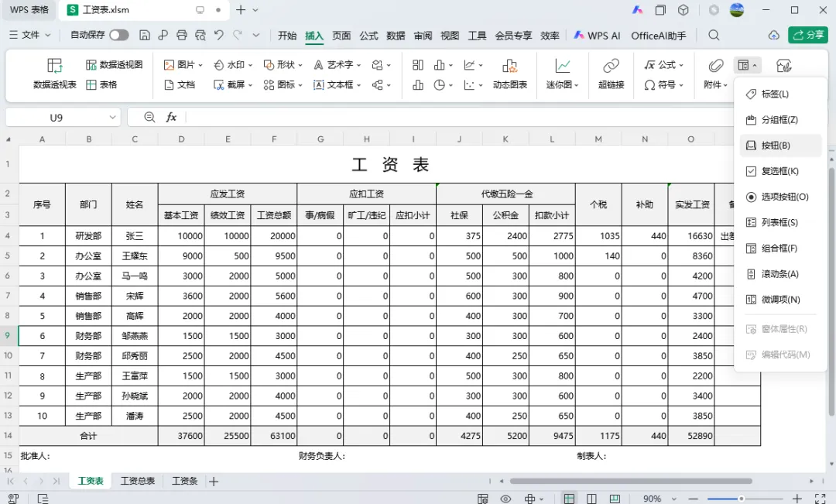Open the OfficeAI助手 tab
The height and width of the screenshot is (504, 836).
tap(659, 35)
